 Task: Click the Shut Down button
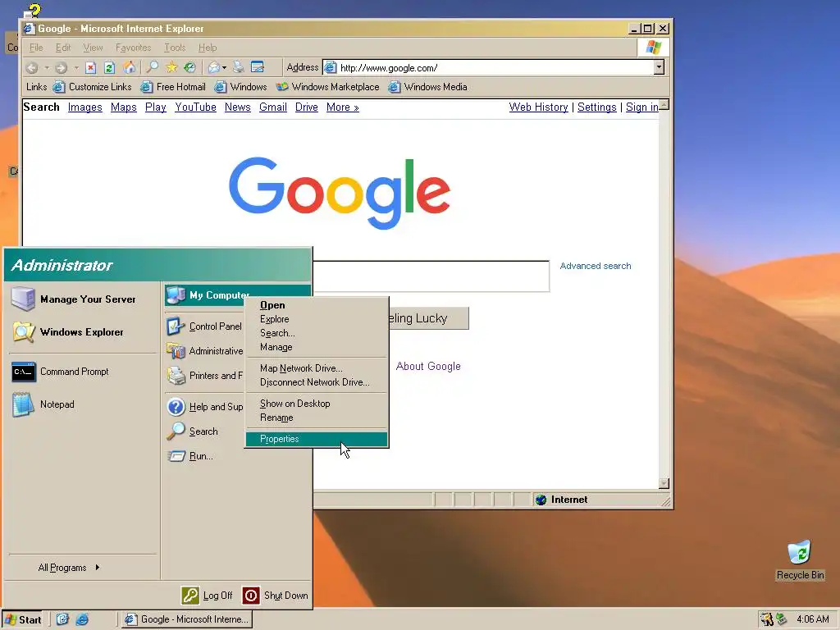pos(276,596)
